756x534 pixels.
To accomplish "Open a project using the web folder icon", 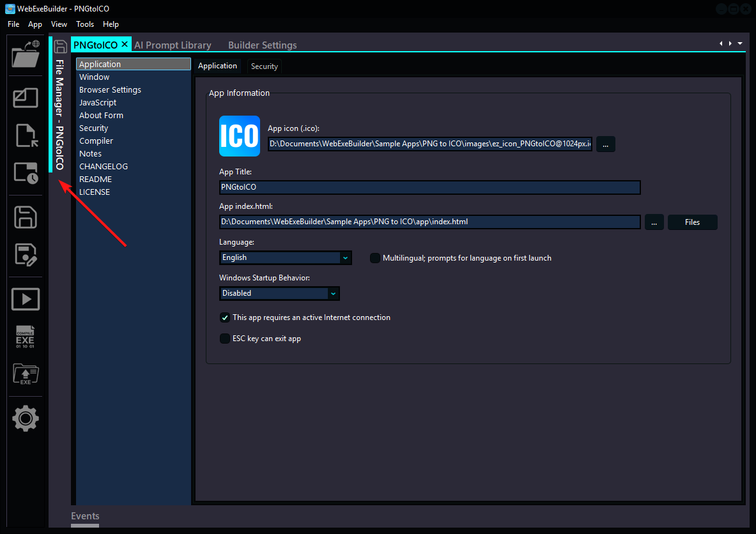I will pos(25,55).
